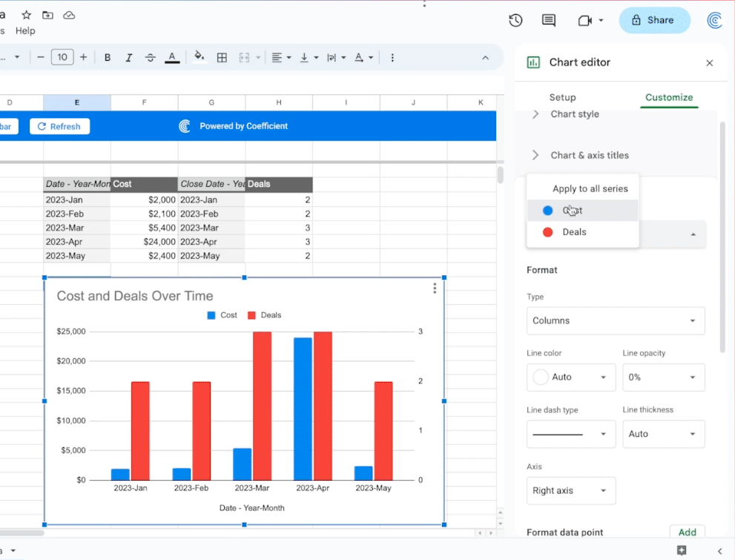Toggle bold formatting

pyautogui.click(x=108, y=57)
